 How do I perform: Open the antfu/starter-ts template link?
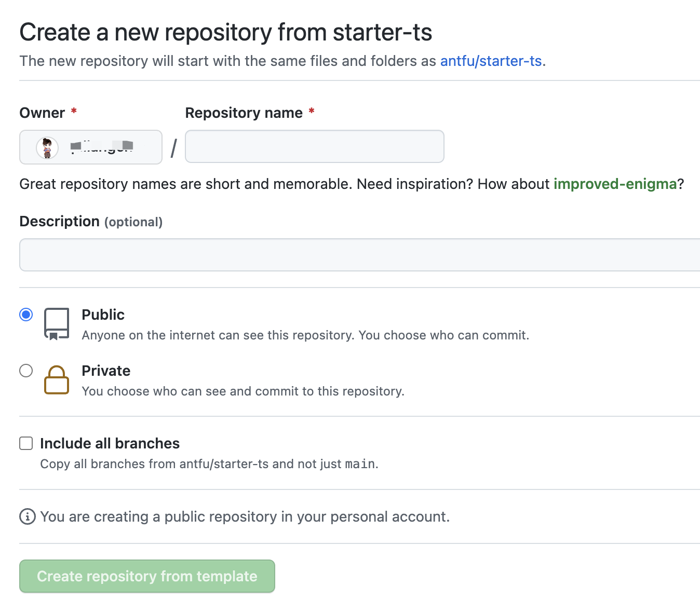491,61
